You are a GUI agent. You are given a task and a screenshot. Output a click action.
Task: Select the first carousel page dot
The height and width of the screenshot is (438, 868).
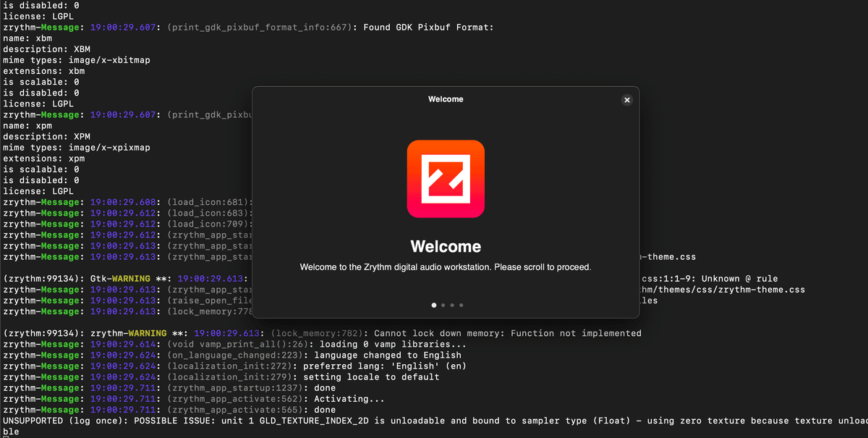click(433, 305)
